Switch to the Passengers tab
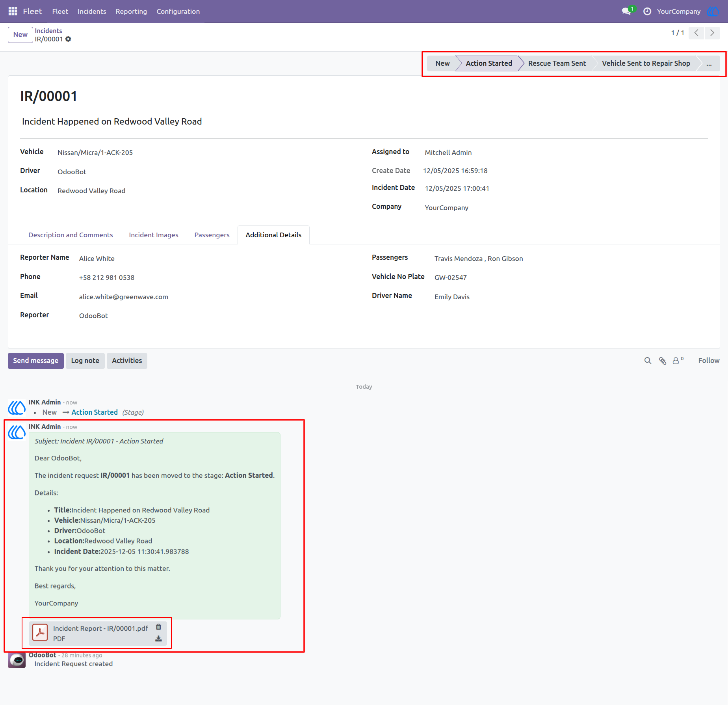728x706 pixels. tap(212, 235)
